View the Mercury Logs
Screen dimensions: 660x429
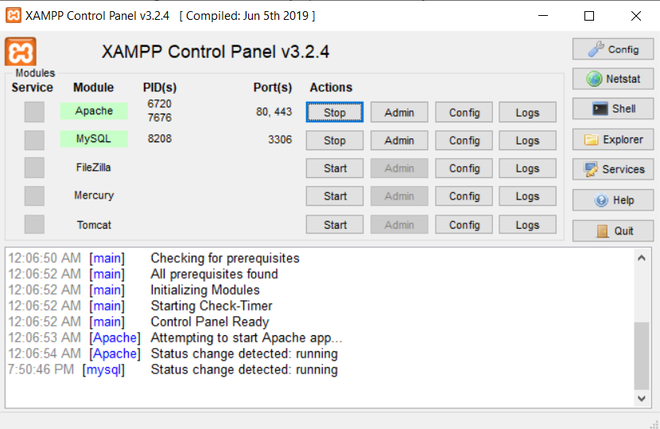527,196
